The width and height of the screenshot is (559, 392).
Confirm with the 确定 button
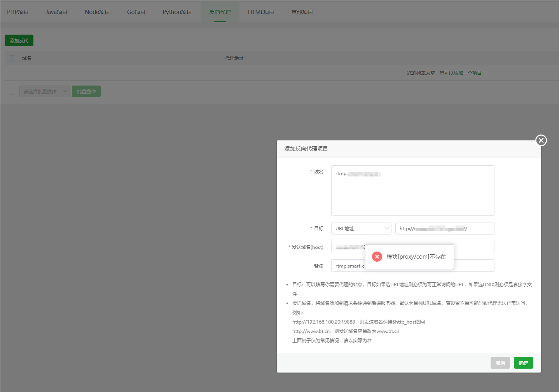coord(524,363)
